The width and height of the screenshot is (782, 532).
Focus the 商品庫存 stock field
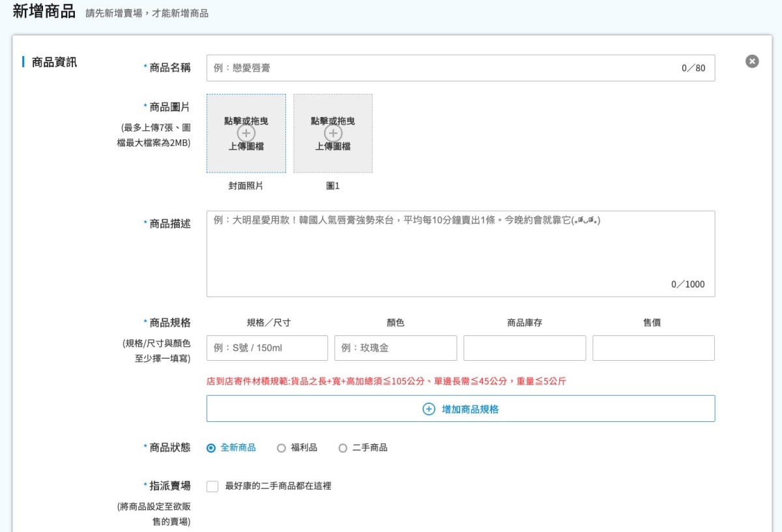tap(525, 348)
